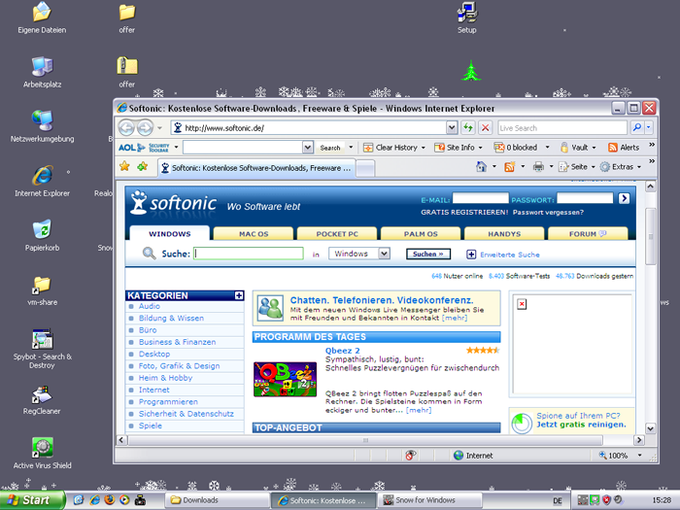The image size is (680, 510).
Task: Click Passwort vergessen? link
Action: (x=548, y=212)
